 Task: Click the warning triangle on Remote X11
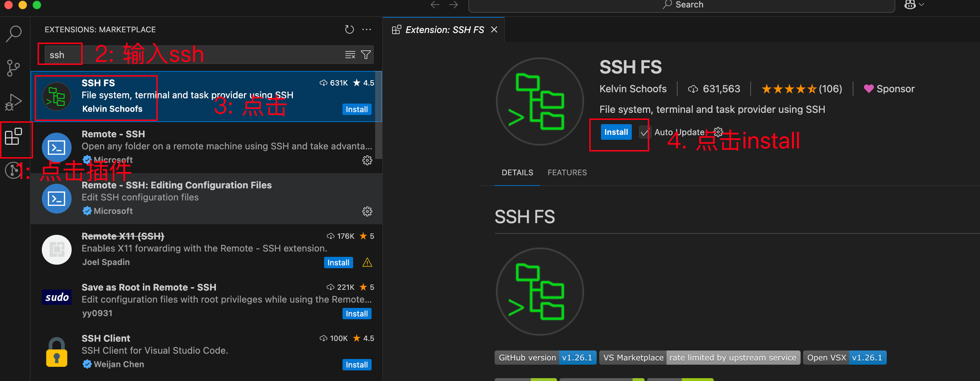(x=367, y=263)
